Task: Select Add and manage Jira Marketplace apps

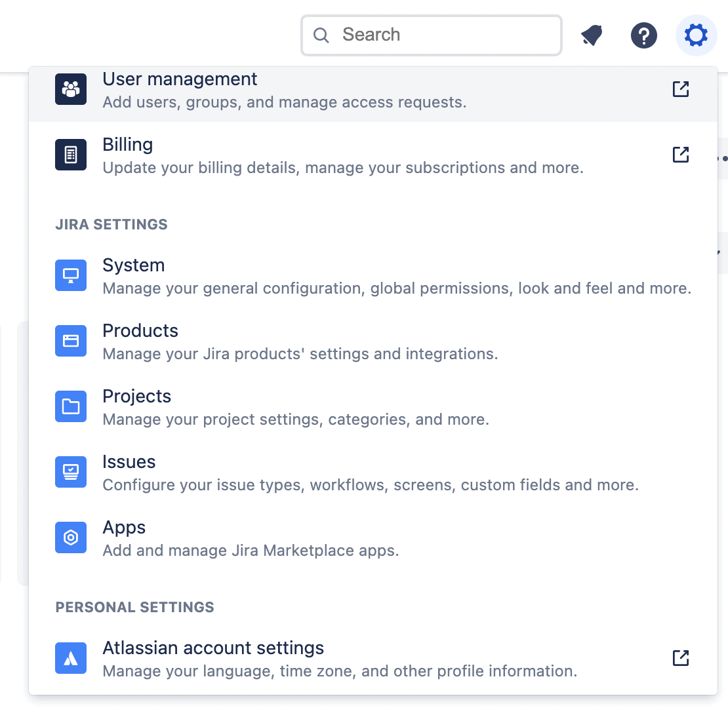Action: 250,551
